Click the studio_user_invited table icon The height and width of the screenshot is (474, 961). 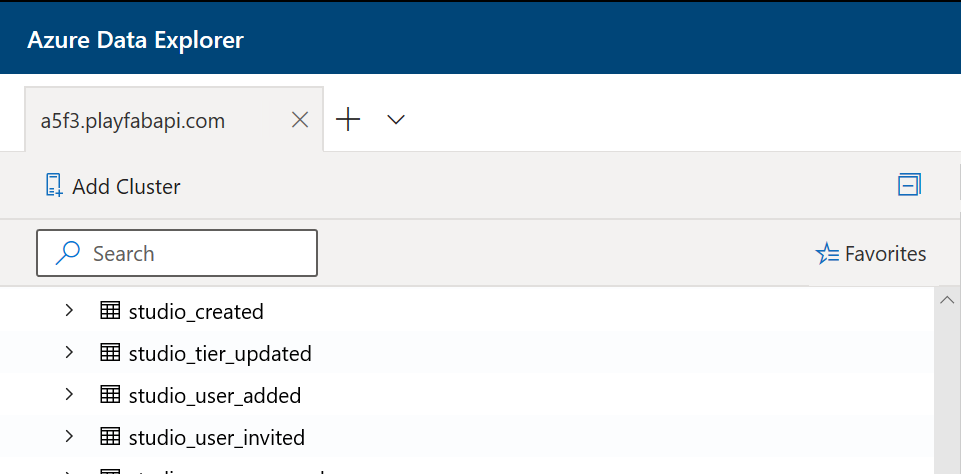pyautogui.click(x=110, y=437)
